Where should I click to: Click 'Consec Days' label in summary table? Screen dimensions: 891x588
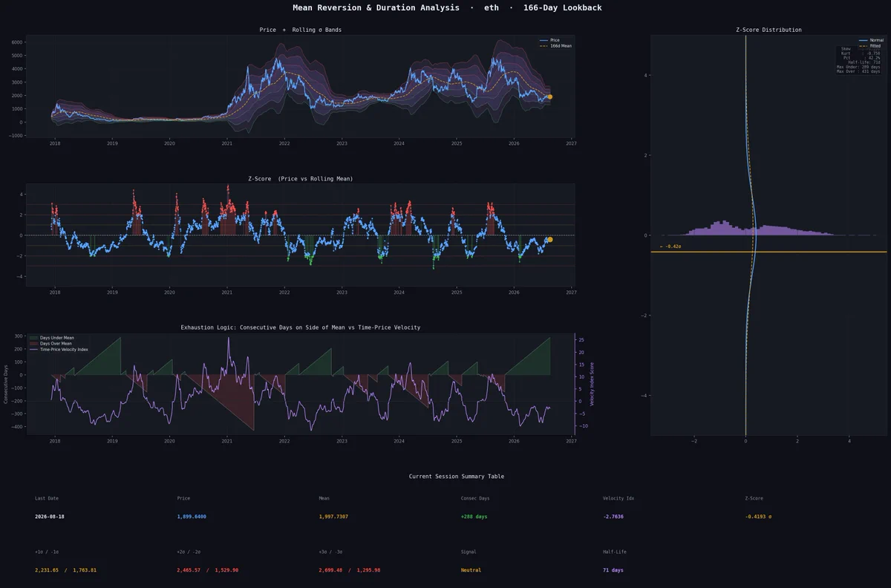(475, 498)
